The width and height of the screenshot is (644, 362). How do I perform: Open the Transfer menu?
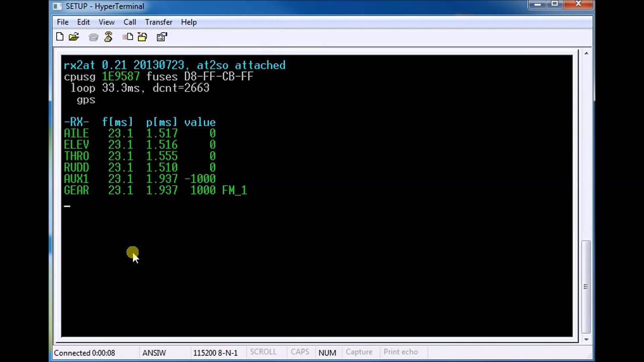coord(158,22)
